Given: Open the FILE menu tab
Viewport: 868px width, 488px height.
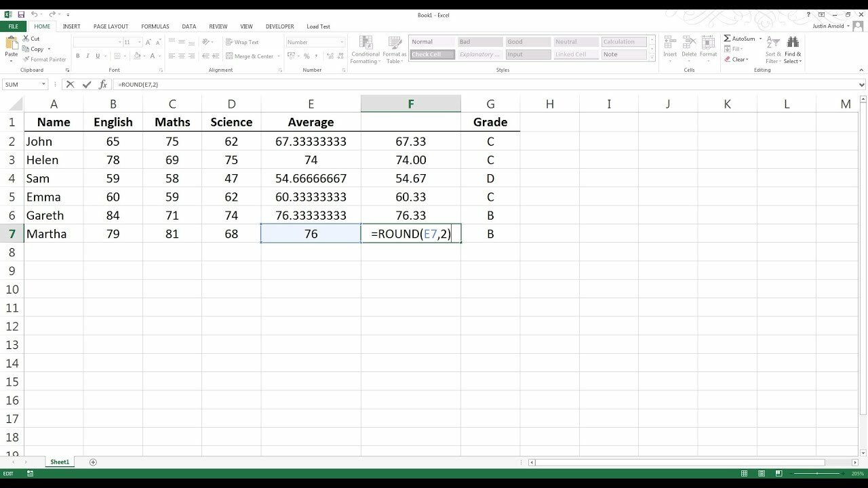Looking at the screenshot, I should (13, 26).
